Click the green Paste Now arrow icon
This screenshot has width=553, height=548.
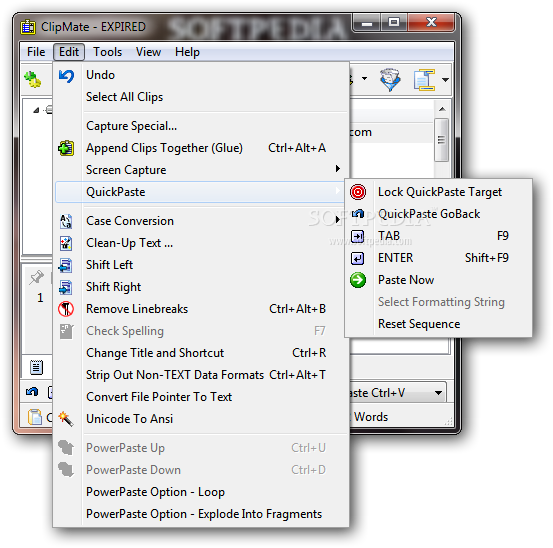tap(358, 280)
